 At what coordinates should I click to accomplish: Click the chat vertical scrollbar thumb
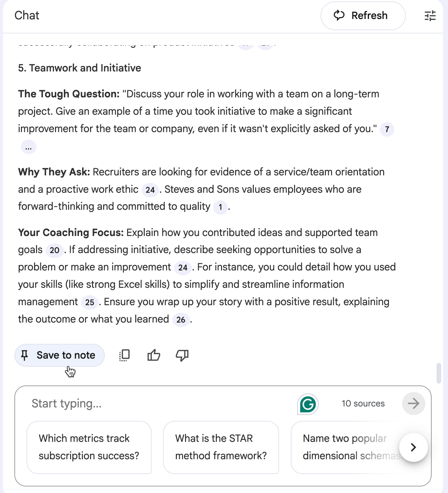(439, 373)
